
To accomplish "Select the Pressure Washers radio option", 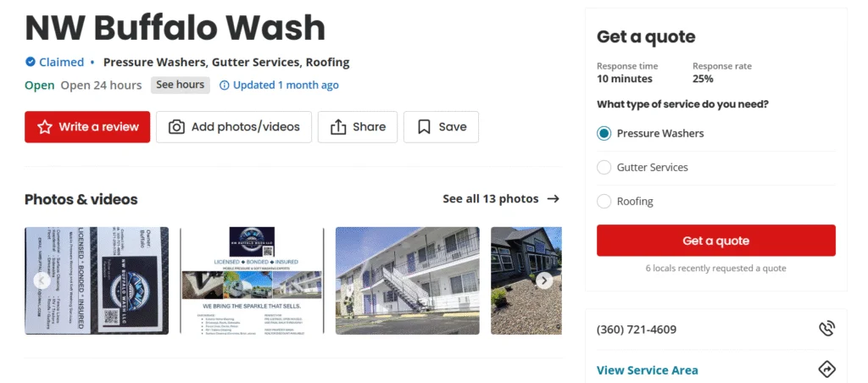I will coord(604,133).
